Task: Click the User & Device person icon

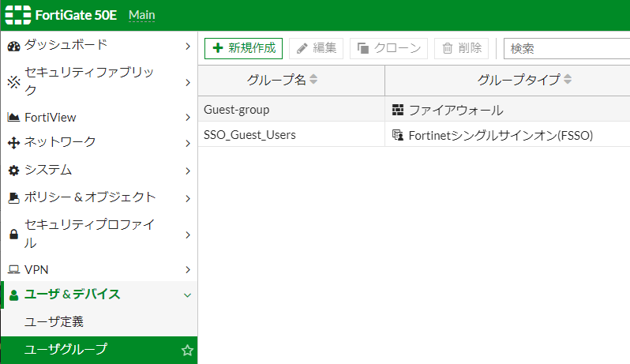Action: point(13,295)
